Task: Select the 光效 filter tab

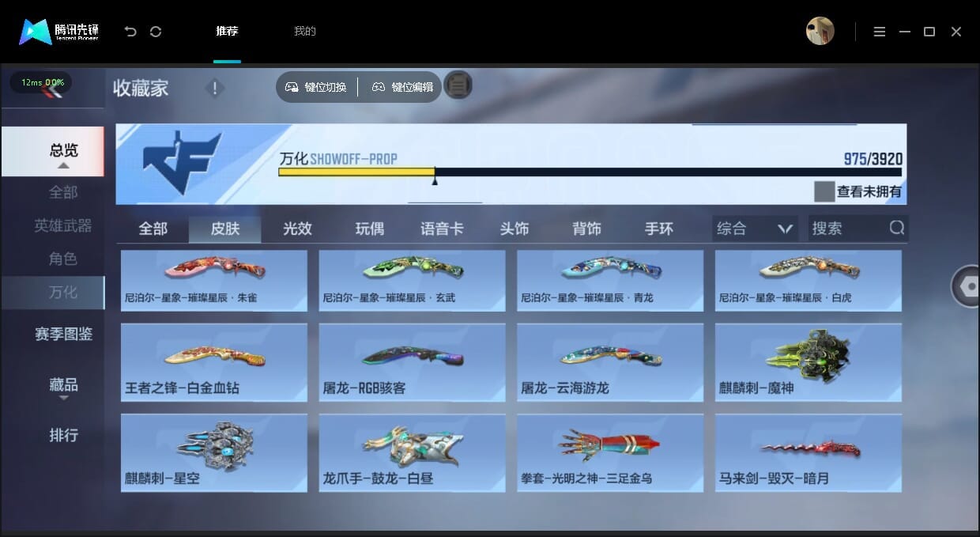Action: (x=298, y=229)
